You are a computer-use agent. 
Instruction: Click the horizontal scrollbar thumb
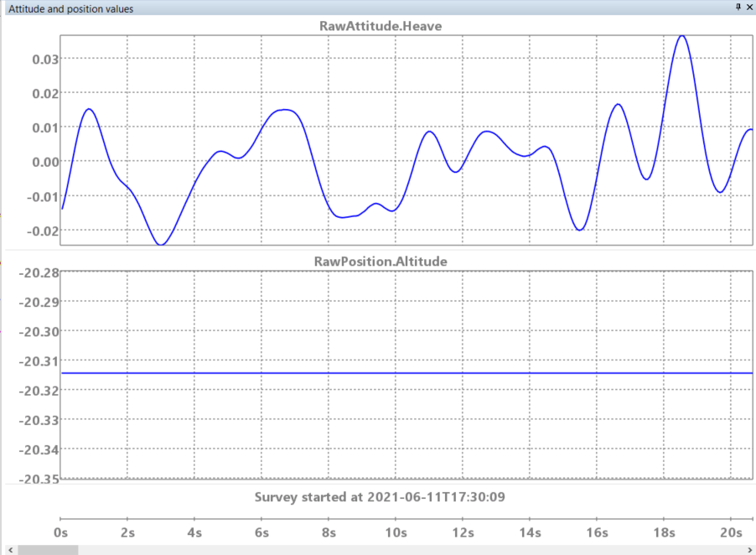(x=49, y=550)
